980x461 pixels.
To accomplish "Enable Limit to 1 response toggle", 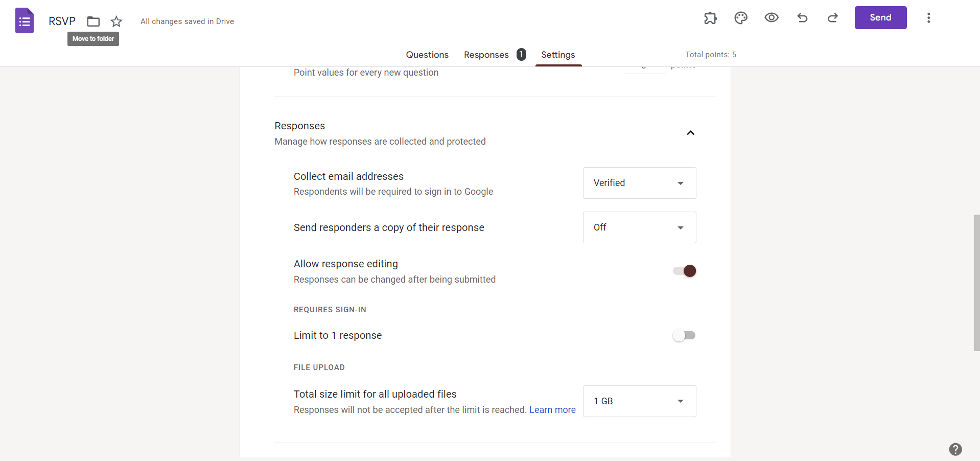I will [x=684, y=335].
